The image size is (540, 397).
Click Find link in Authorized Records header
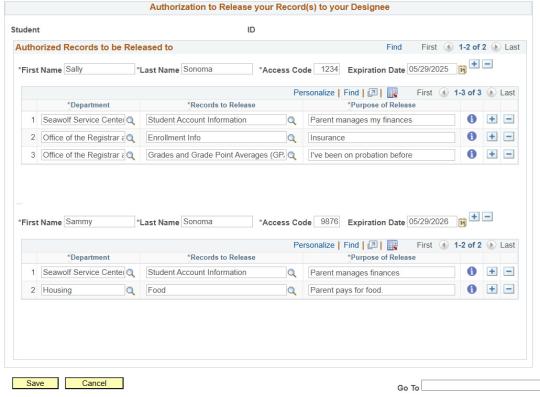tap(394, 47)
